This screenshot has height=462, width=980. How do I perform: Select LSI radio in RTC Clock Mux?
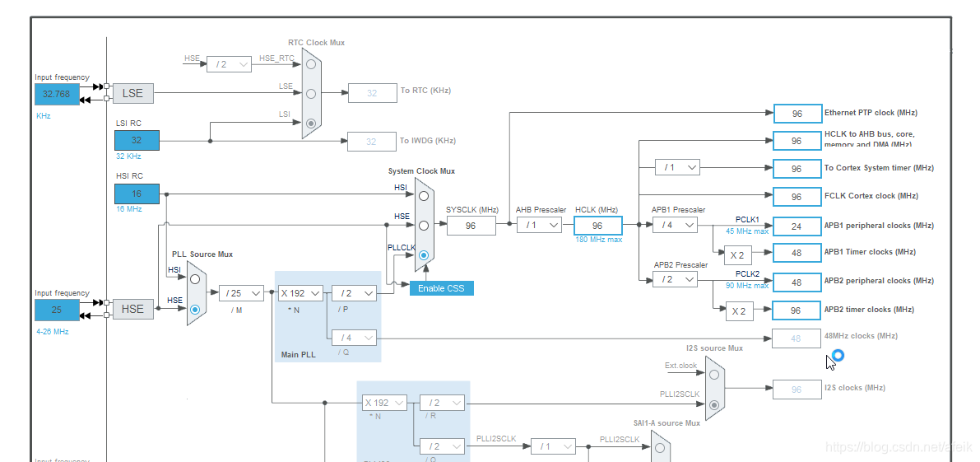point(311,123)
